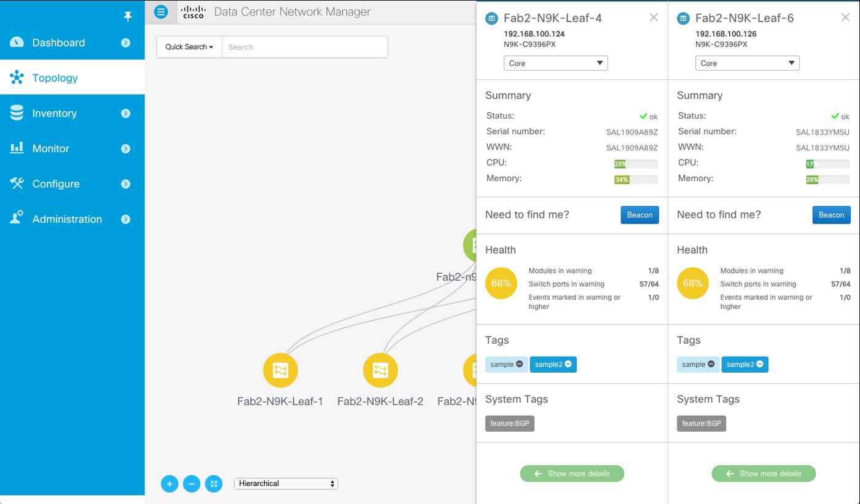Select the Fab2-N9K-Leaf-1 switch node
Image resolution: width=860 pixels, height=504 pixels.
(280, 370)
